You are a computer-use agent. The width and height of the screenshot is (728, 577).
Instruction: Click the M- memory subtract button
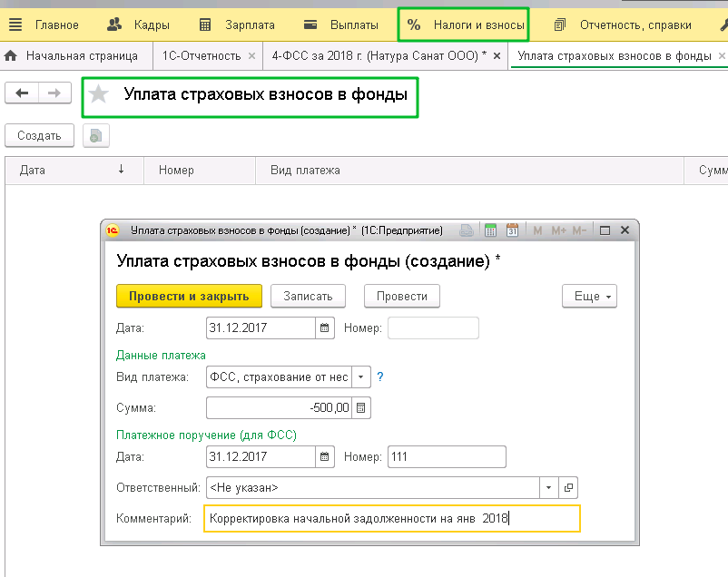[579, 230]
